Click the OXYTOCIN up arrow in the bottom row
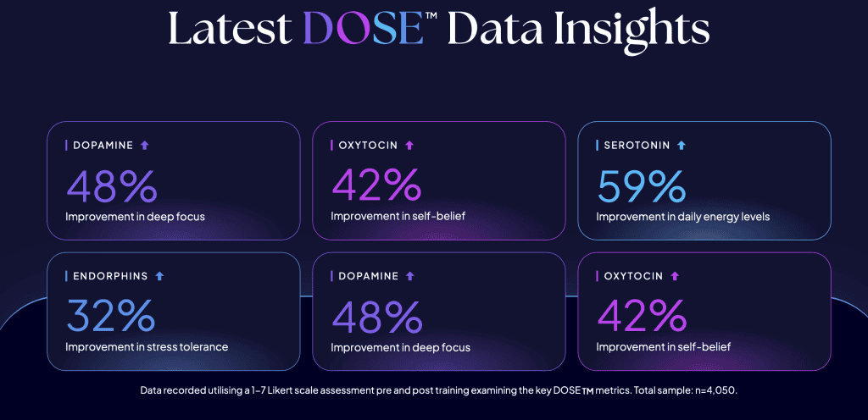This screenshot has width=868, height=420. [675, 276]
